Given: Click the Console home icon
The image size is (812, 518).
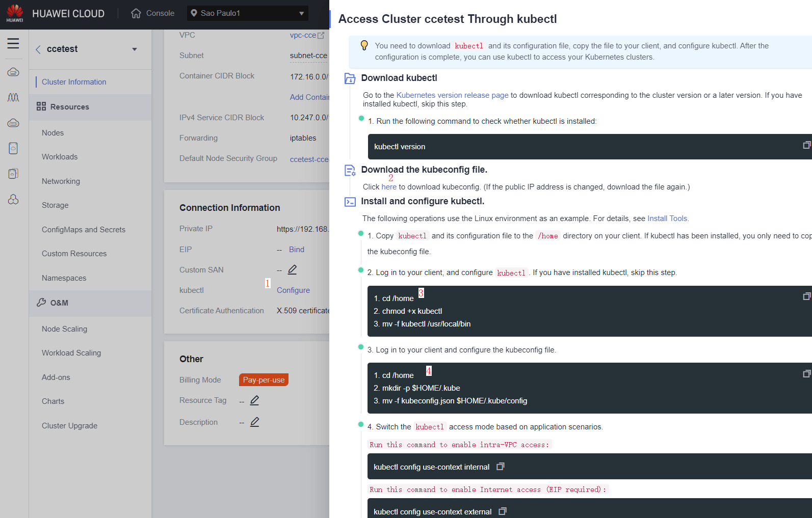Looking at the screenshot, I should [136, 13].
